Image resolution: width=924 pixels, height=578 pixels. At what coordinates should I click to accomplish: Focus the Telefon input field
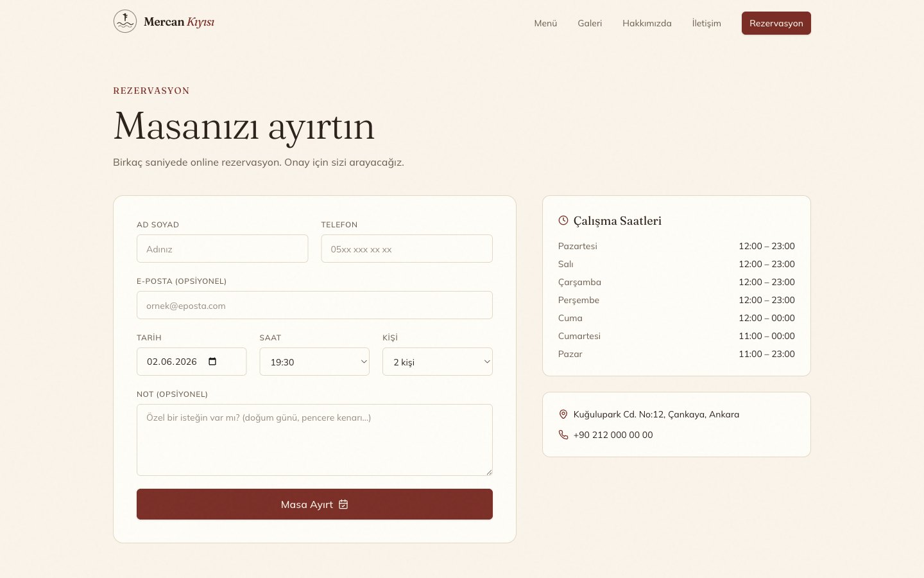pyautogui.click(x=407, y=249)
